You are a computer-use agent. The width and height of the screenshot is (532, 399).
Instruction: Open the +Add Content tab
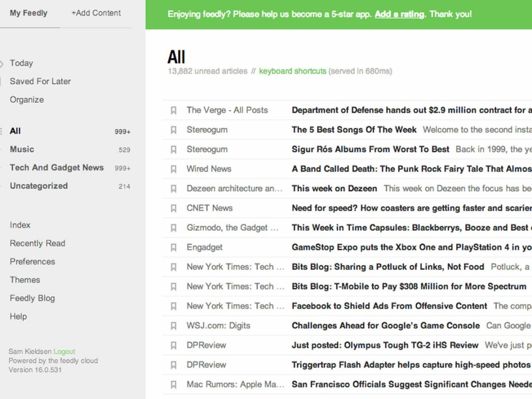(x=96, y=13)
